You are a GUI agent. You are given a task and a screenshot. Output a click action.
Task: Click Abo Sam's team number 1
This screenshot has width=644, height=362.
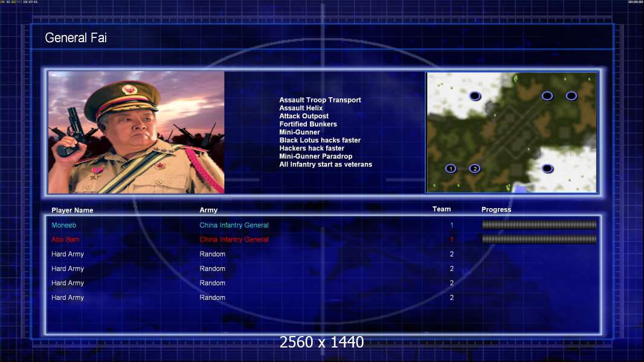click(451, 240)
